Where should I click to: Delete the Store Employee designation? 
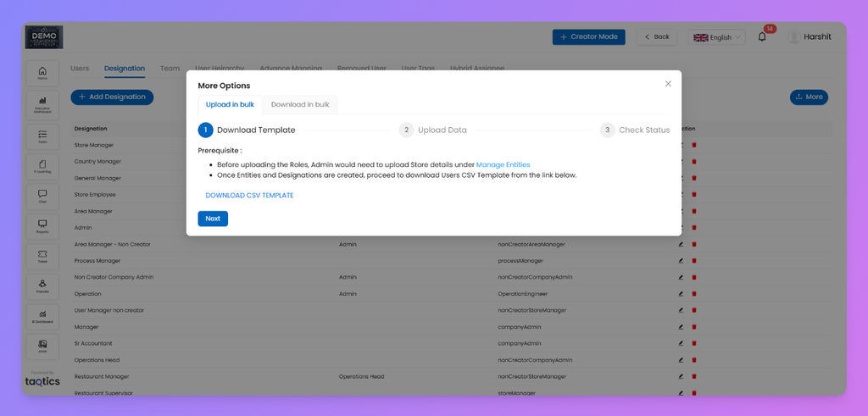pyautogui.click(x=694, y=195)
